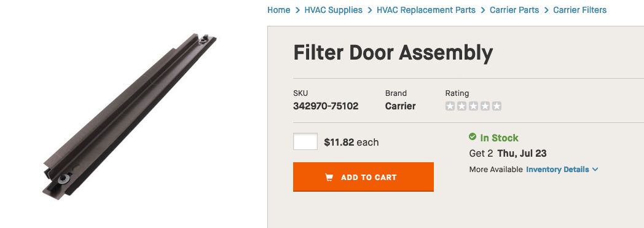Open Carrier Parts breadcrumb link
Viewport: 644px width, 228px height.
tap(514, 10)
